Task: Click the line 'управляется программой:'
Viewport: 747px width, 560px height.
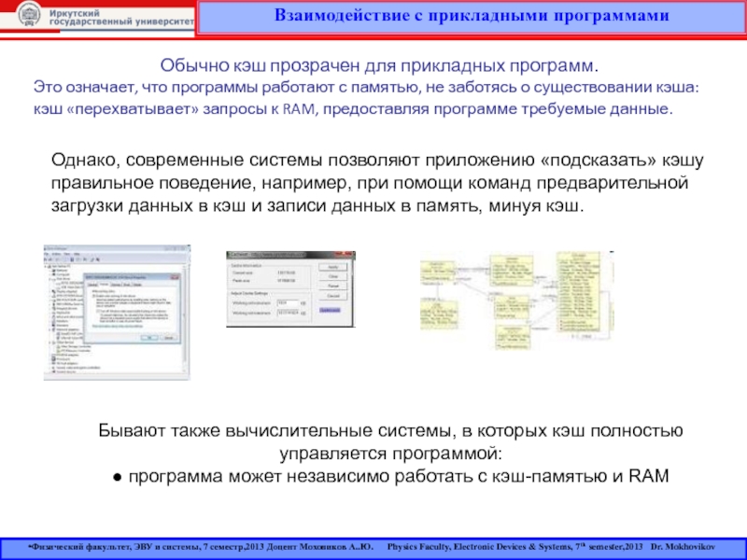Action: (x=390, y=454)
